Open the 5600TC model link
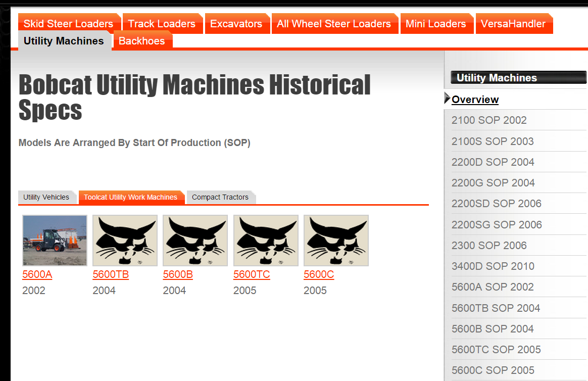The image size is (588, 381). tap(252, 274)
